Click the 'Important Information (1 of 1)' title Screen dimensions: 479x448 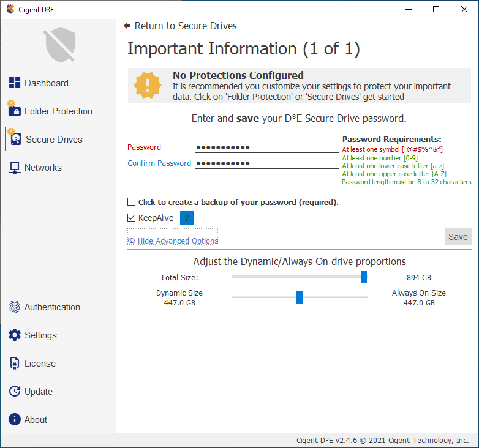tap(243, 49)
